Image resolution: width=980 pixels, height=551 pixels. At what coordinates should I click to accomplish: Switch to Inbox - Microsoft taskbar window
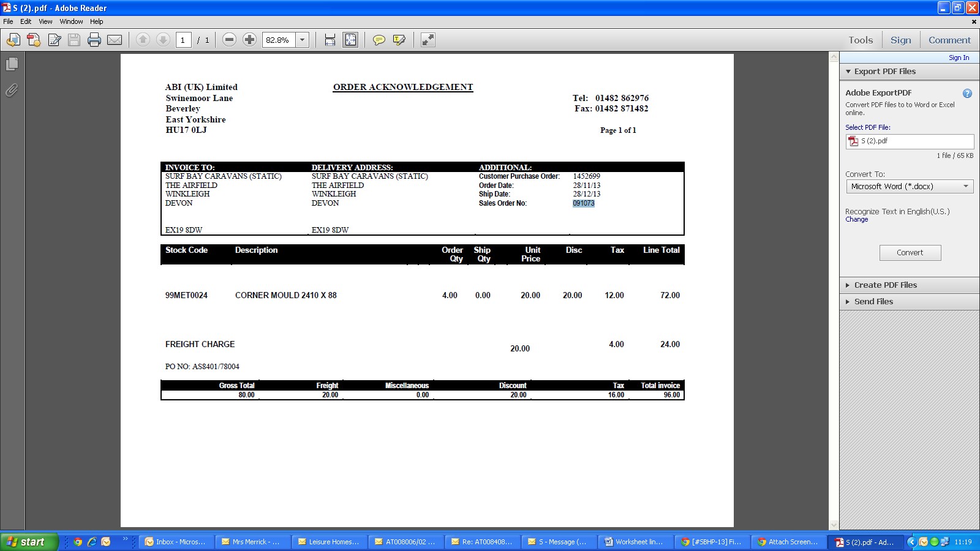176,542
